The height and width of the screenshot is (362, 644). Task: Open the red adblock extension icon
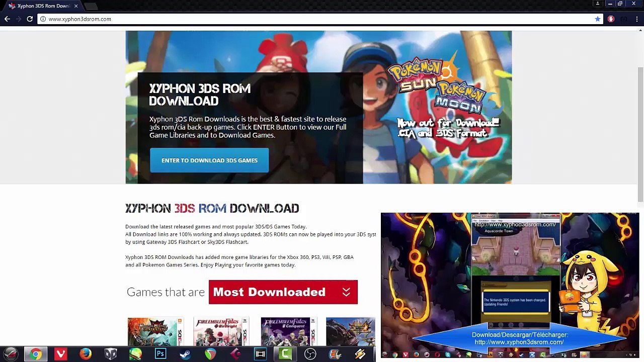click(611, 19)
